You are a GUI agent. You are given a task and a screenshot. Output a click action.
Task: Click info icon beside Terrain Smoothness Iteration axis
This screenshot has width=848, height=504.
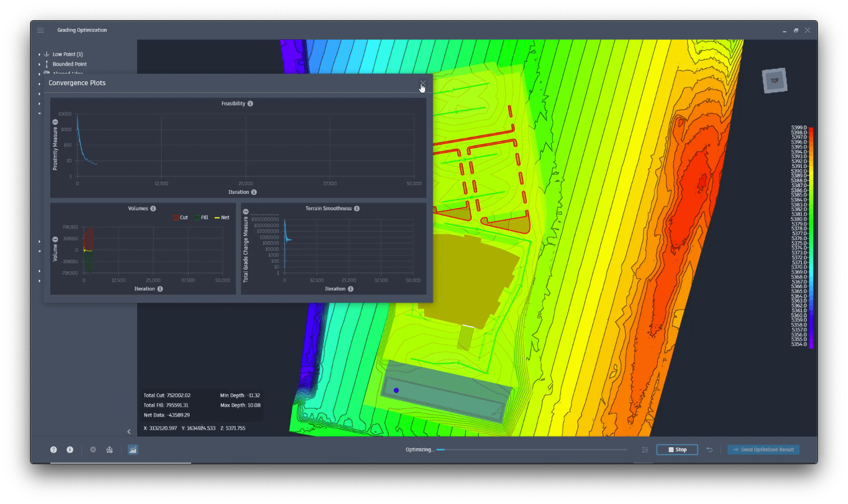351,289
